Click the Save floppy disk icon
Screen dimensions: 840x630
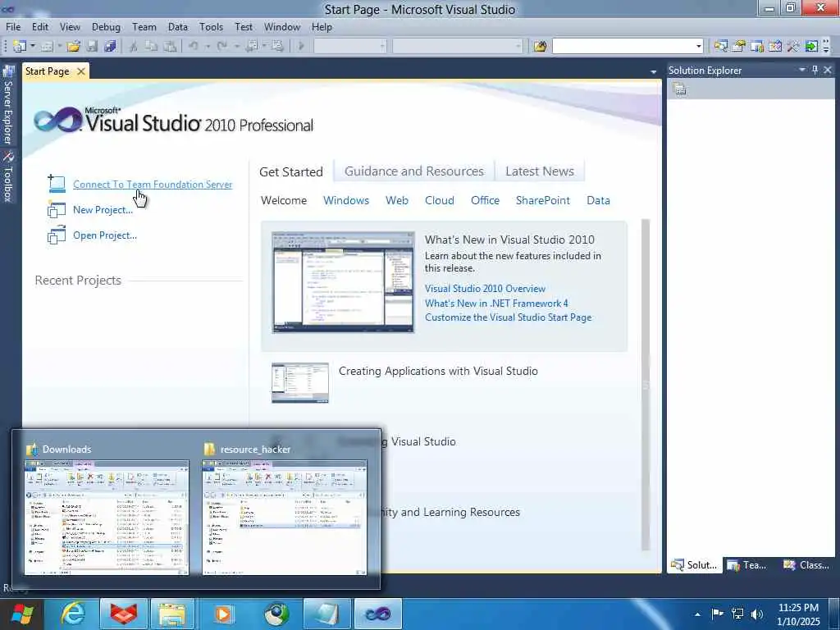(x=92, y=47)
